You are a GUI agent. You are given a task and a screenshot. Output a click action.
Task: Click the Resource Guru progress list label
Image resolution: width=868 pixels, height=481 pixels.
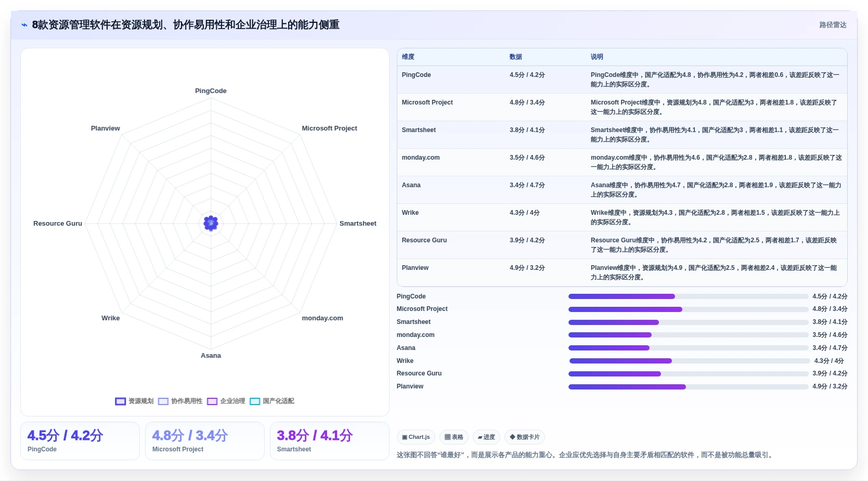point(419,373)
